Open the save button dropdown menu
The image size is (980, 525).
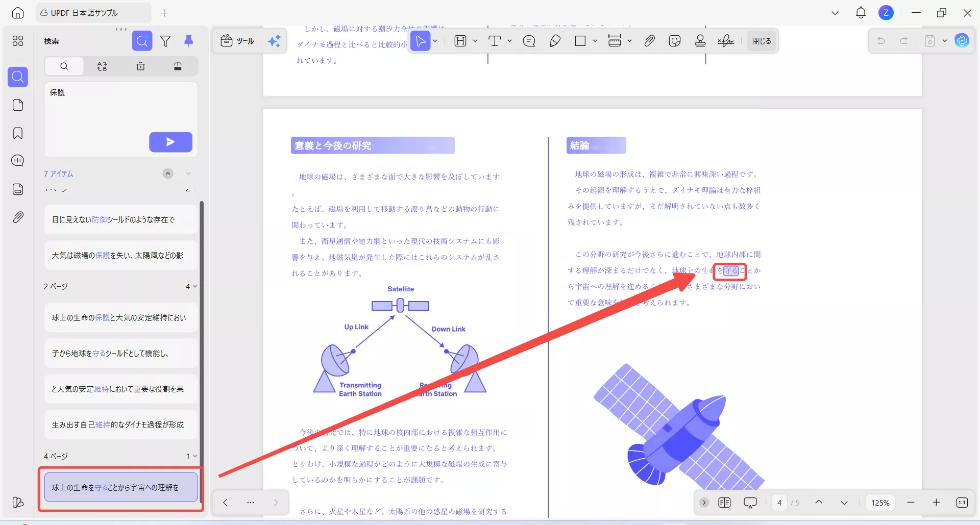[x=945, y=40]
